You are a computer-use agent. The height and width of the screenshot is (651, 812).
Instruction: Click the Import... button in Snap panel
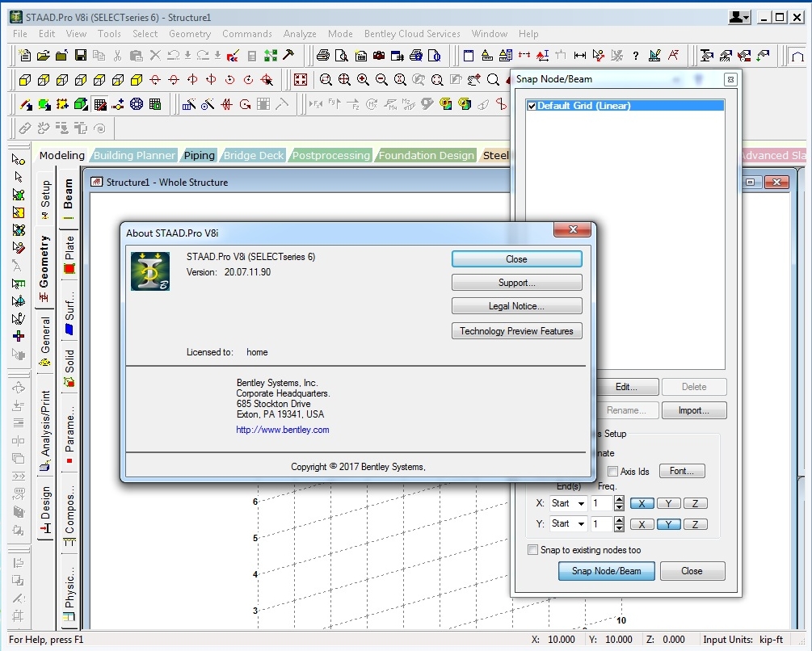click(694, 410)
